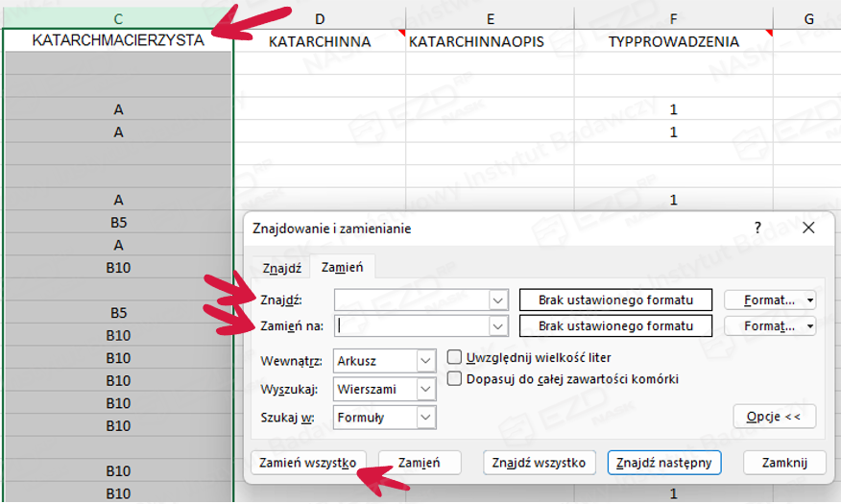Click the Format button for Zamień na row
The width and height of the screenshot is (841, 504).
point(769,326)
